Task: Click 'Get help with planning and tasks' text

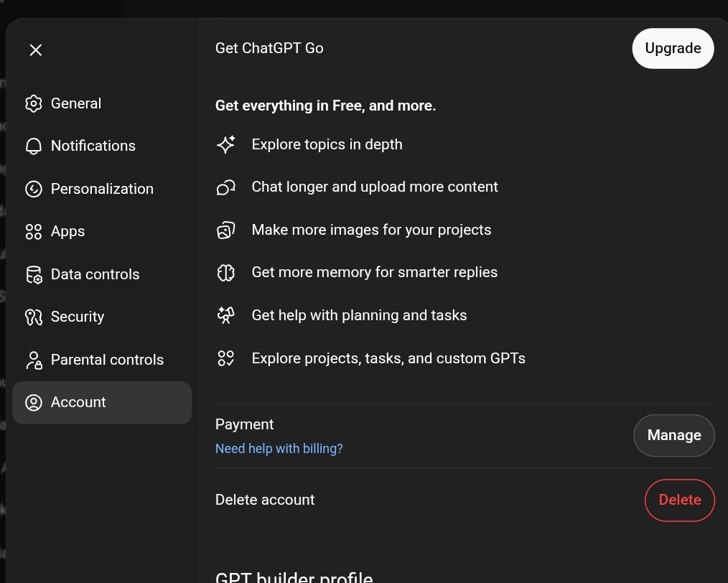Action: [359, 315]
